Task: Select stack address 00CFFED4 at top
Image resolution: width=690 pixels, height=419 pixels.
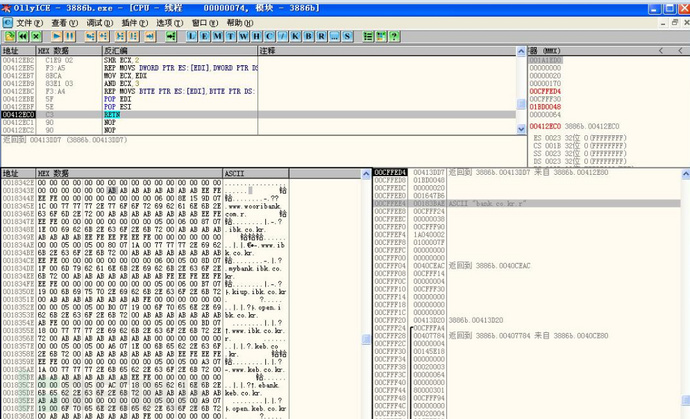Action: click(390, 172)
